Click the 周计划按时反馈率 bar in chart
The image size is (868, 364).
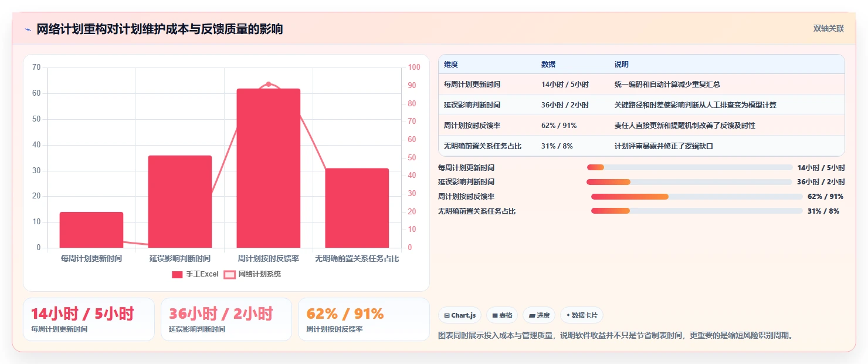(x=269, y=168)
